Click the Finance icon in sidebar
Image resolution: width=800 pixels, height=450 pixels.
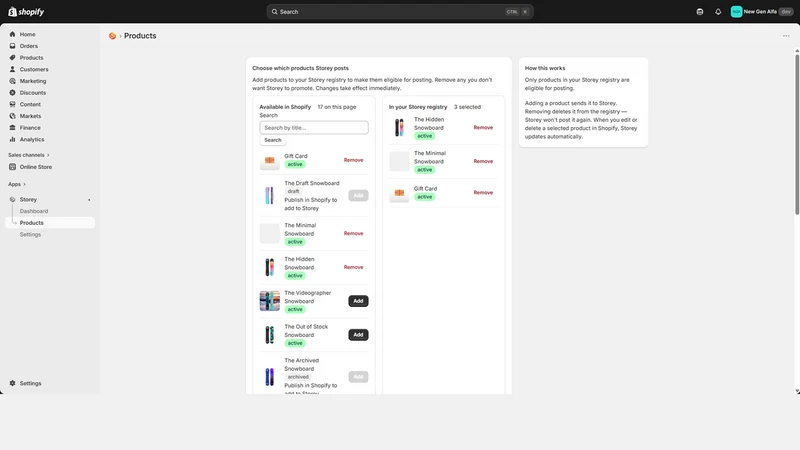click(12, 128)
